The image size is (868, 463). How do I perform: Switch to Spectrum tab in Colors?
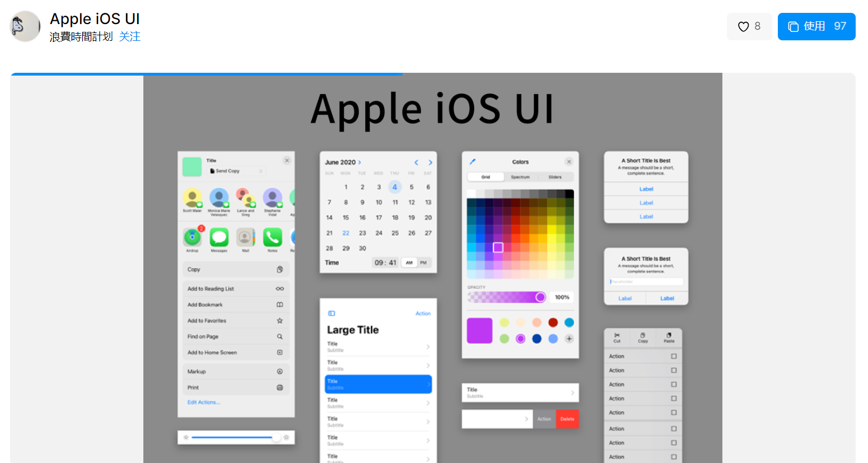click(x=520, y=177)
